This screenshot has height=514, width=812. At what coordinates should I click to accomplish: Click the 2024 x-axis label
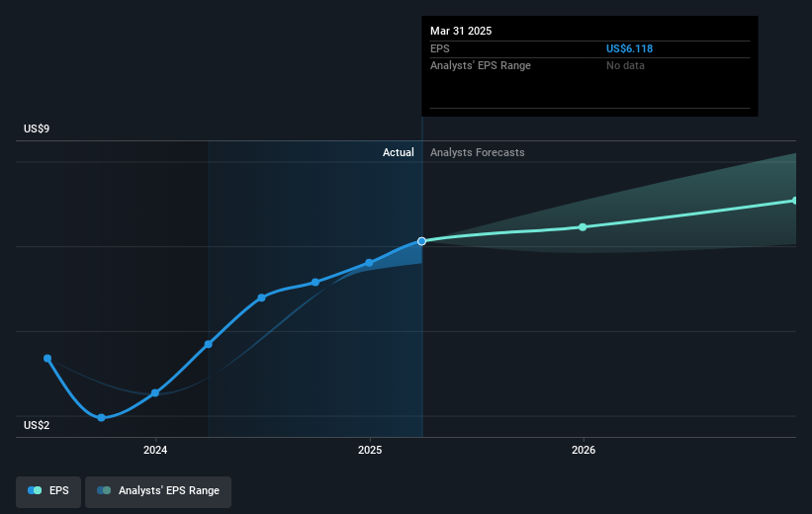(x=155, y=450)
